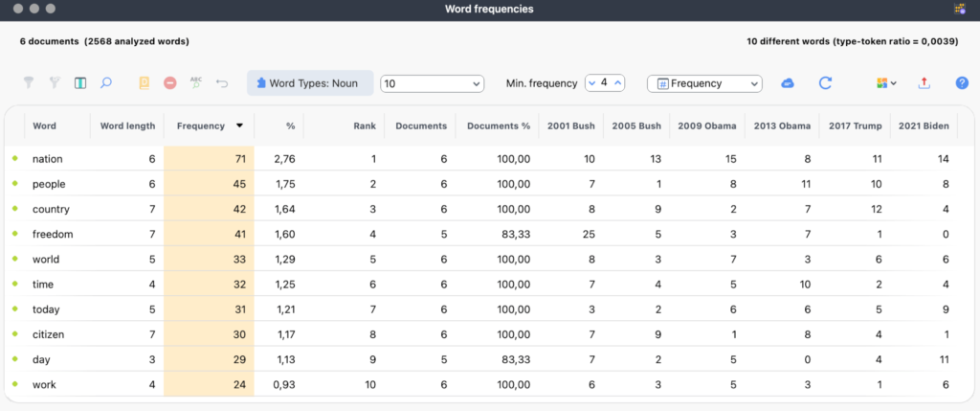
Task: Sort by the % column header
Action: (x=291, y=126)
